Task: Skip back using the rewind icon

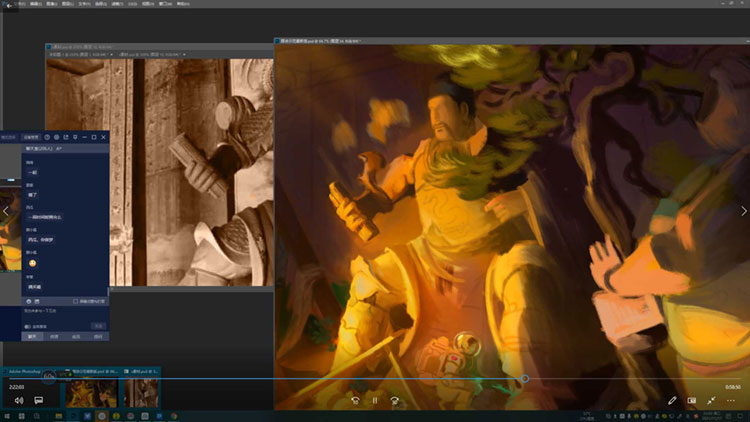Action: pos(354,400)
